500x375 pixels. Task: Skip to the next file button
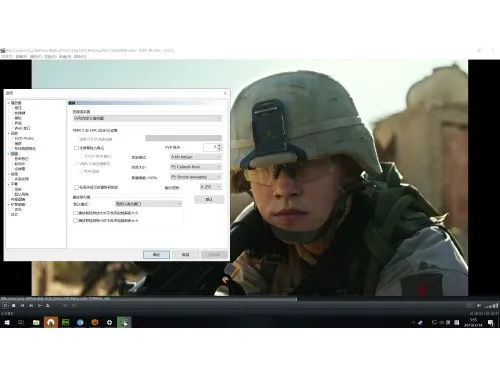click(x=31, y=305)
